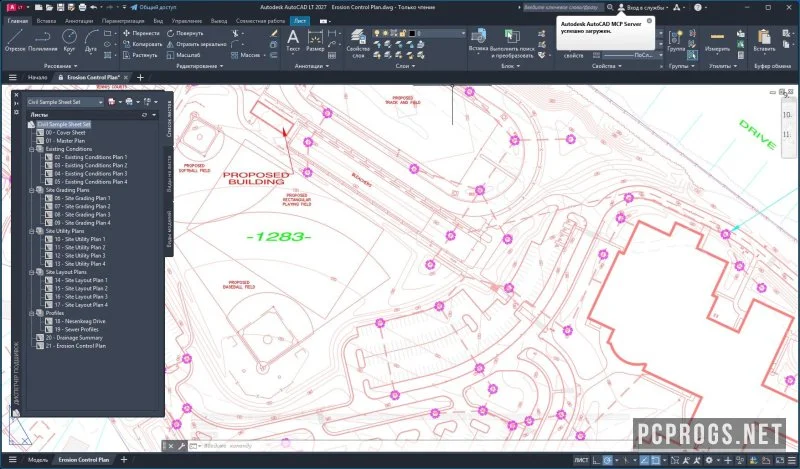The width and height of the screenshot is (800, 469).
Task: Open the Civil Sample Sheet Set dropdown
Action: [x=65, y=102]
